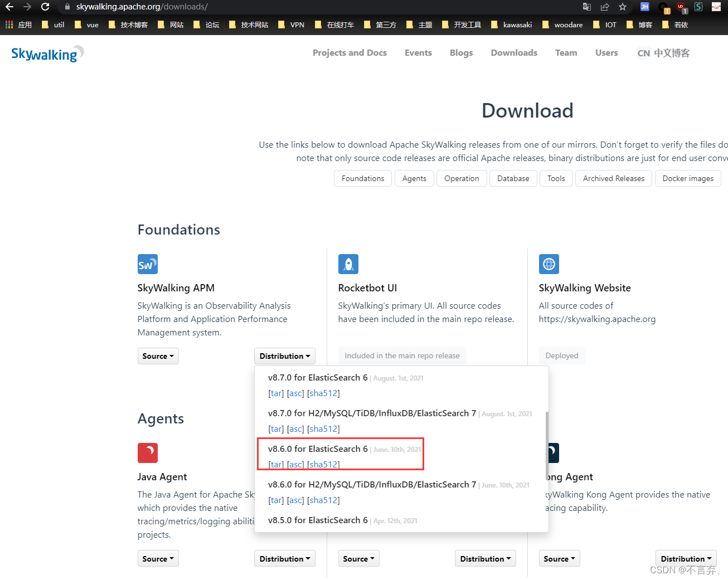This screenshot has width=728, height=580.
Task: Open the share page icon in address bar
Action: (605, 7)
